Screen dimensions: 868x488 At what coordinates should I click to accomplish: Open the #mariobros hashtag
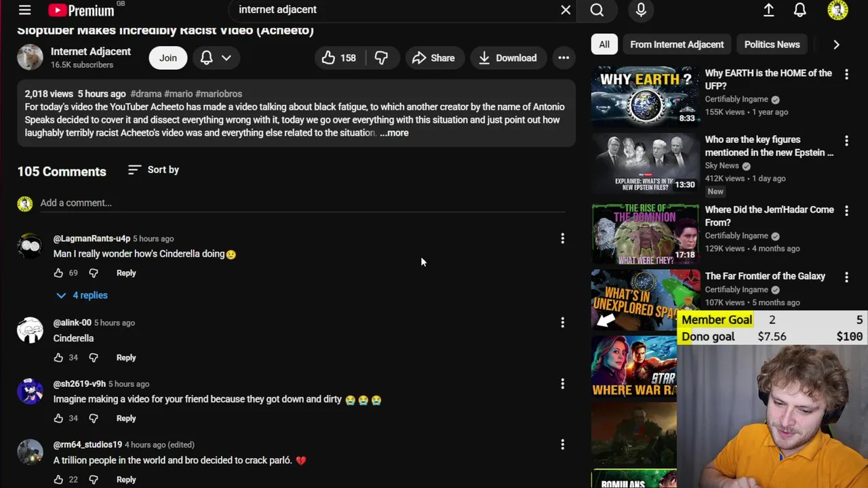[218, 94]
